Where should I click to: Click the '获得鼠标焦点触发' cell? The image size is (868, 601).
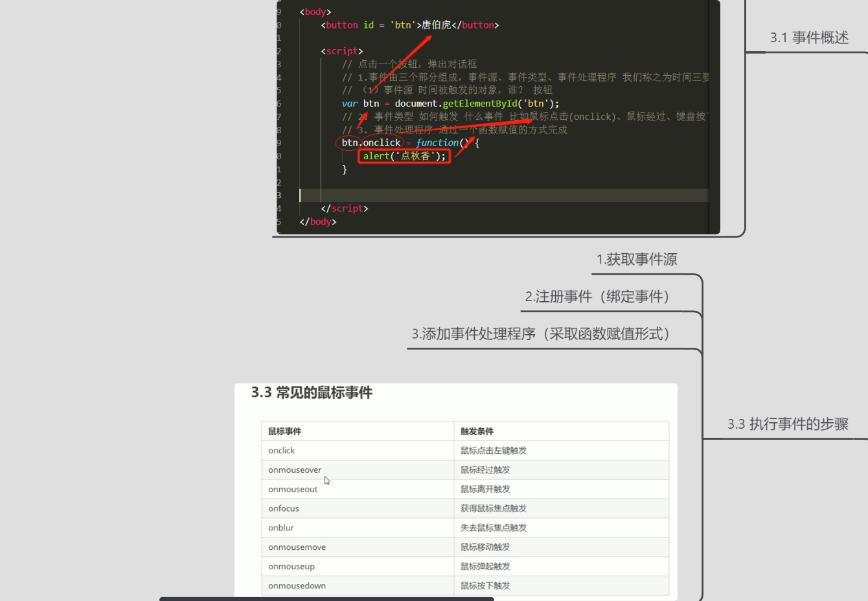pos(562,509)
